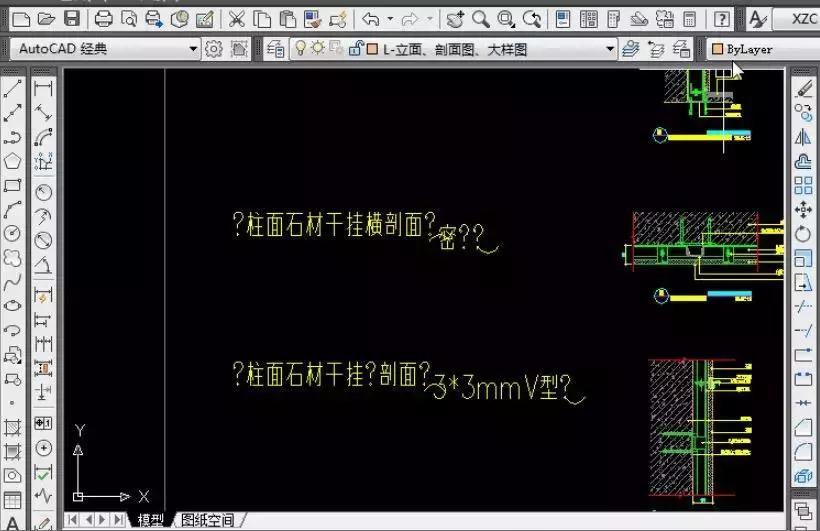Open the ByLayer color control dropdown
The height and width of the screenshot is (531, 820).
click(763, 50)
